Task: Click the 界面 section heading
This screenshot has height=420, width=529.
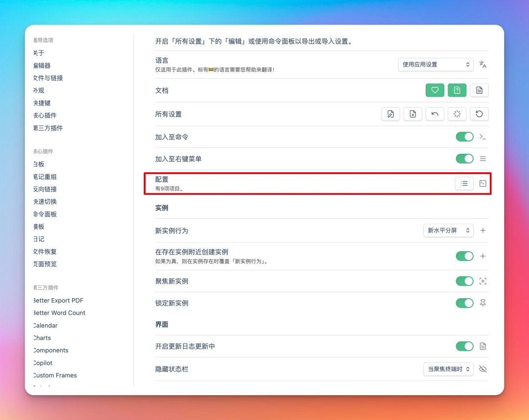Action: [x=162, y=325]
